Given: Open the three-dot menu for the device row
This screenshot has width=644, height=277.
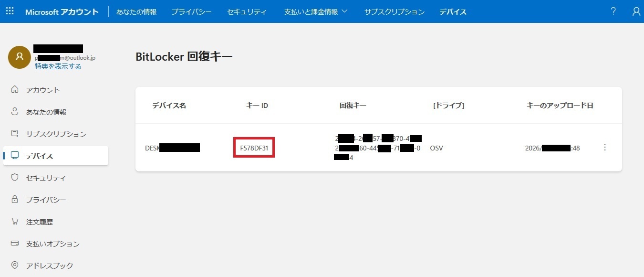Looking at the screenshot, I should tap(605, 148).
